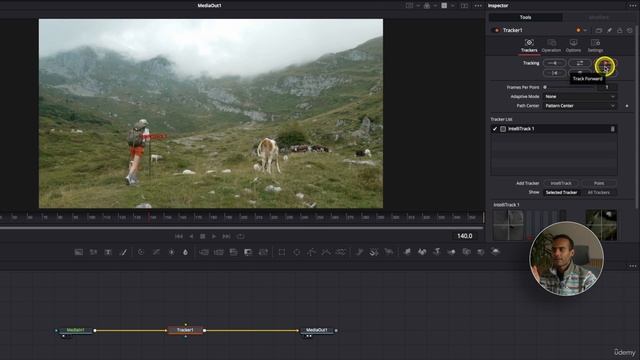Open node editor options ellipsis

[633, 266]
